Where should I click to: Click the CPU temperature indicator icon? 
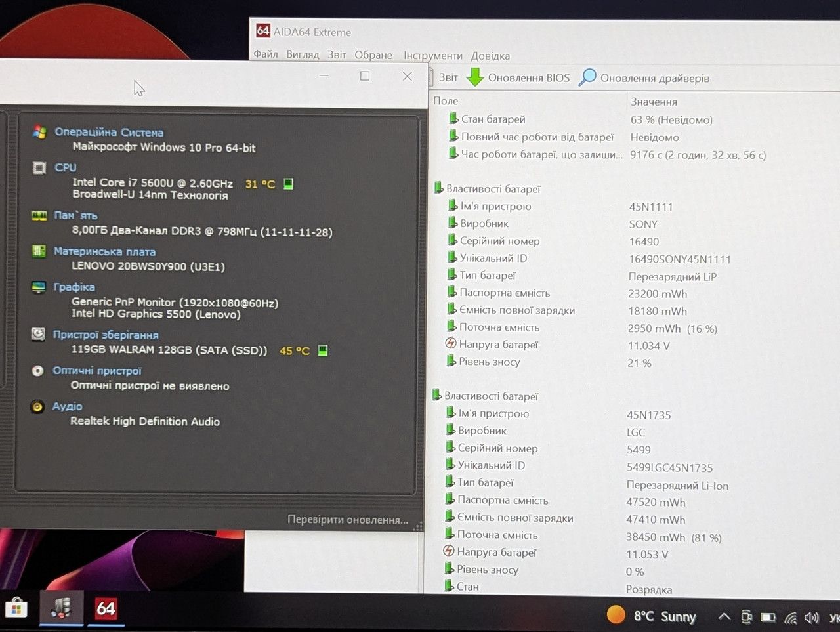pos(288,184)
